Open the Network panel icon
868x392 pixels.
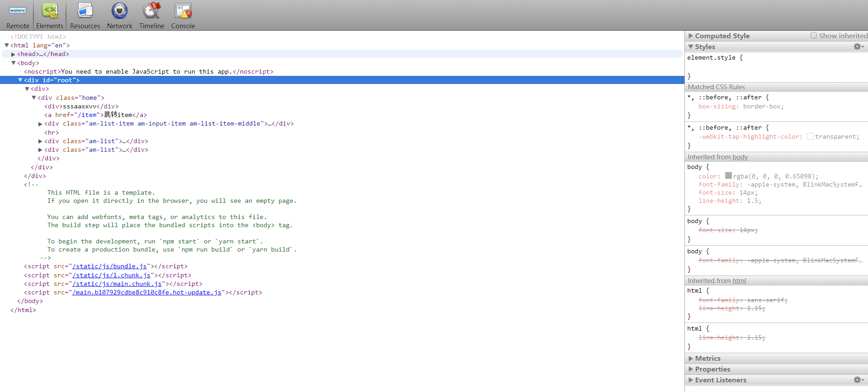120,10
